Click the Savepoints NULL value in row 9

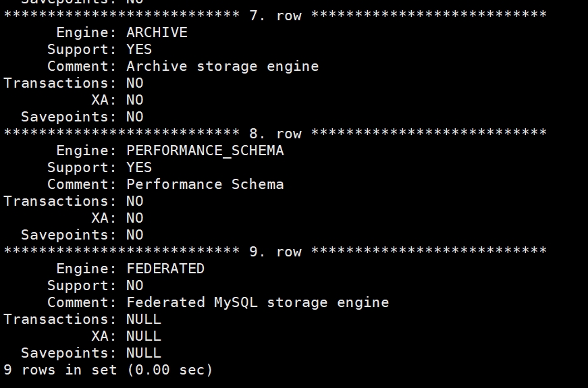(144, 353)
